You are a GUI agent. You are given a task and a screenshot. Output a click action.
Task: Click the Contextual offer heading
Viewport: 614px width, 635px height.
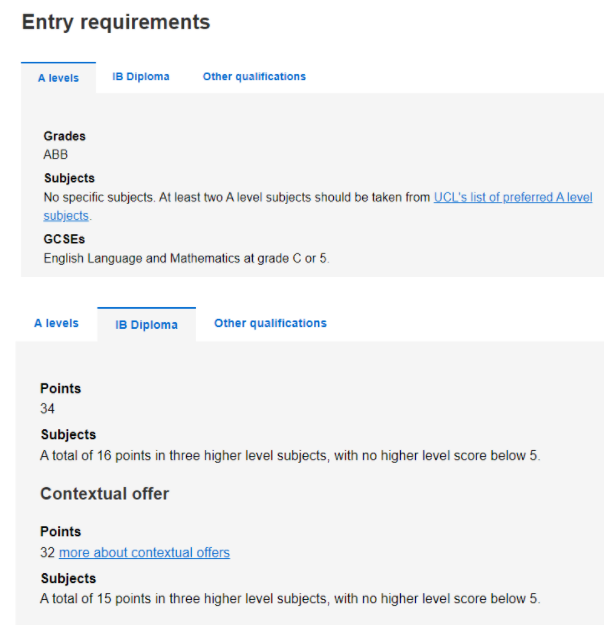point(104,494)
